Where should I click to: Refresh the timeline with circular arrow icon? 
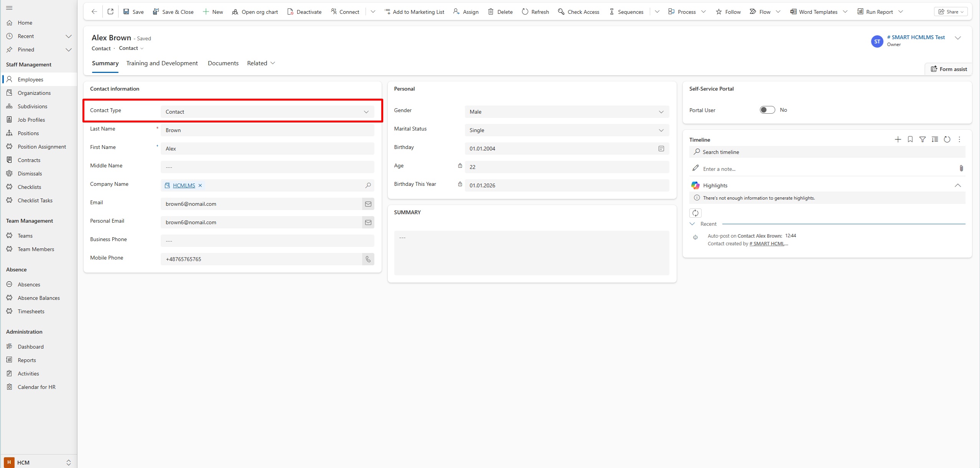(947, 139)
